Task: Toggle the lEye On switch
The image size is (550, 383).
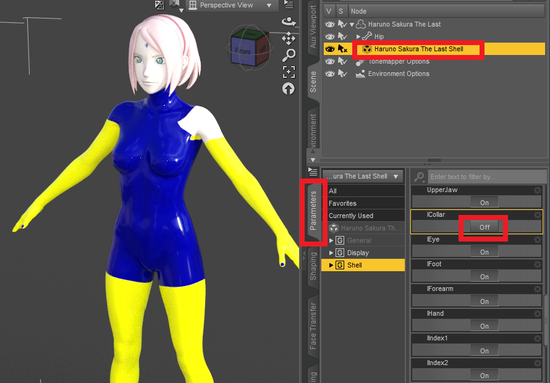Action: coord(484,252)
